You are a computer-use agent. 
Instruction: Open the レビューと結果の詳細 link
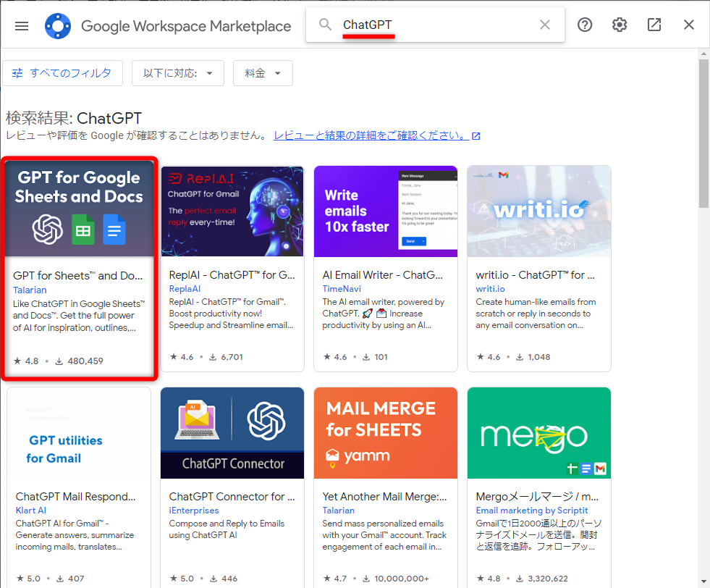click(x=371, y=135)
